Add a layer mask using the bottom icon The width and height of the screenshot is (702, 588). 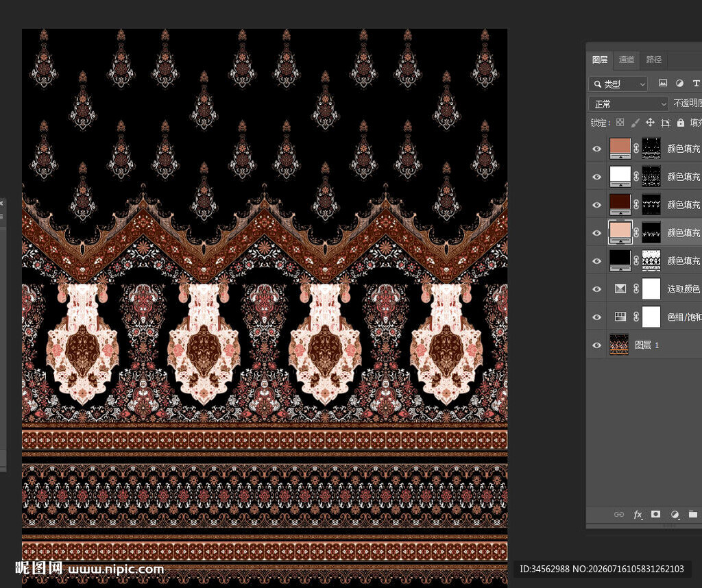[x=656, y=514]
